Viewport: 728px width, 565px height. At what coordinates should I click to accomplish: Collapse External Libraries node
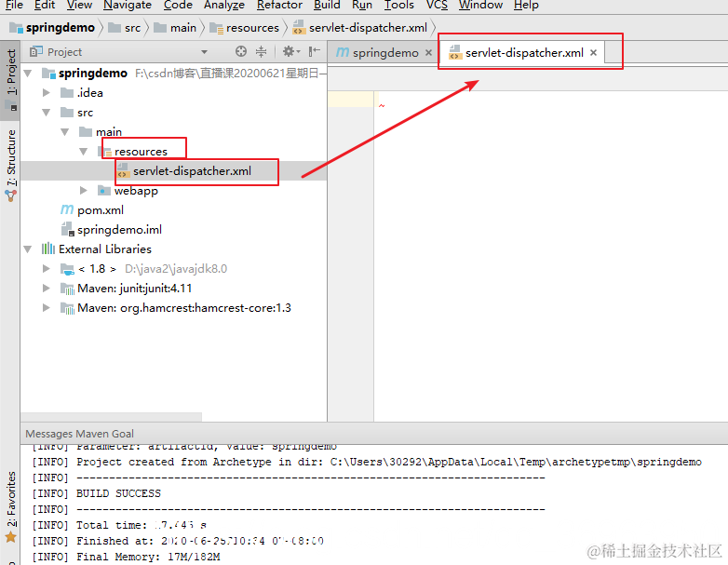[28, 249]
